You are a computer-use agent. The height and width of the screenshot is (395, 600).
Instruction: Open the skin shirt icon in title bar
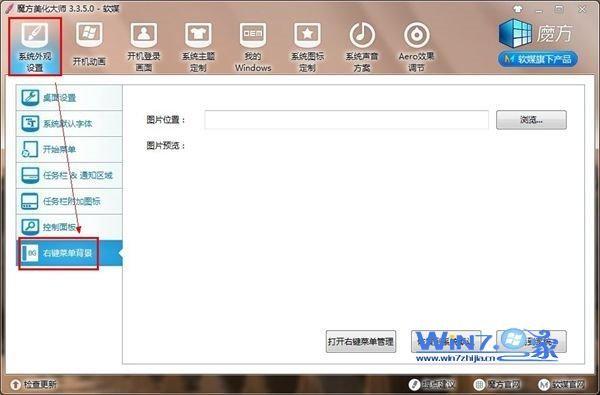518,9
